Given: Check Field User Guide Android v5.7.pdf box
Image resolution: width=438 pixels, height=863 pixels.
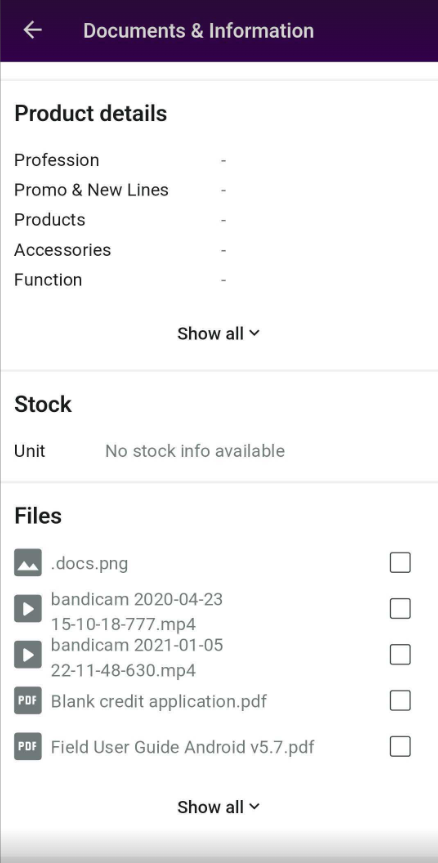Looking at the screenshot, I should 400,747.
